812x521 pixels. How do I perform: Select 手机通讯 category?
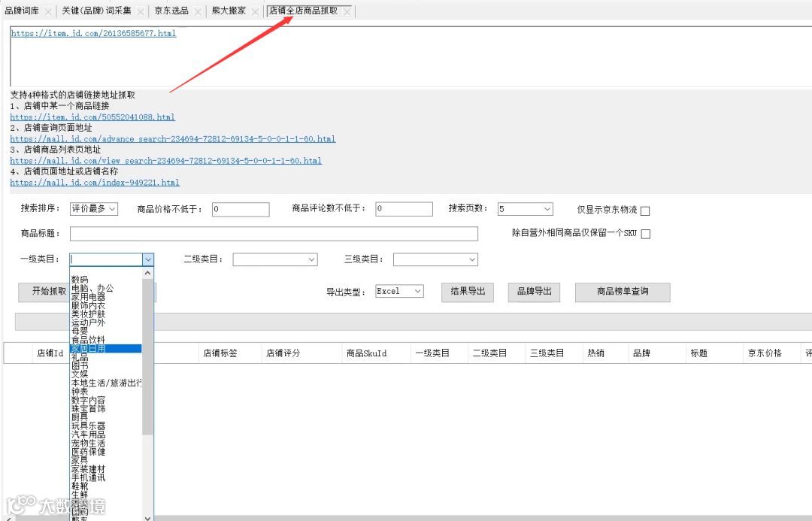(x=88, y=477)
